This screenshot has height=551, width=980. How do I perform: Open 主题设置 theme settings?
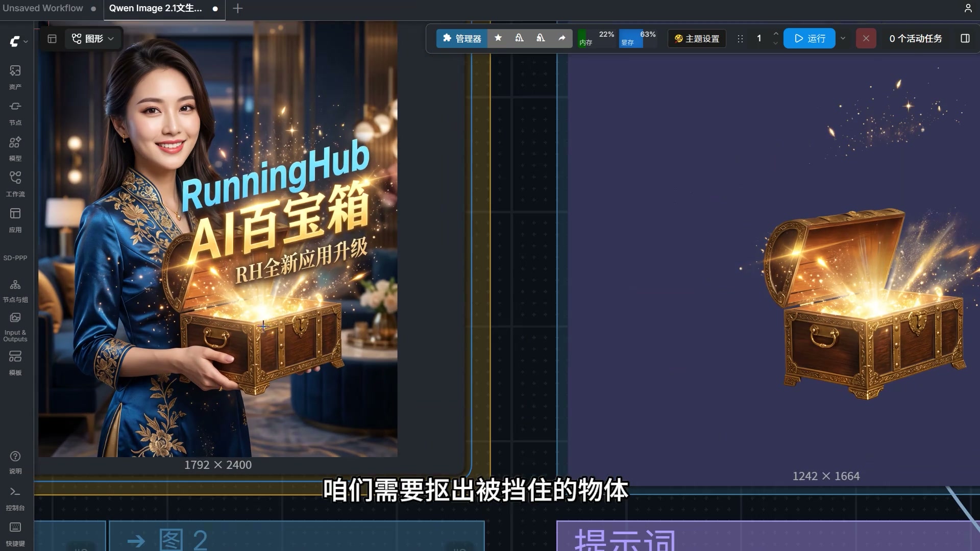pos(697,38)
